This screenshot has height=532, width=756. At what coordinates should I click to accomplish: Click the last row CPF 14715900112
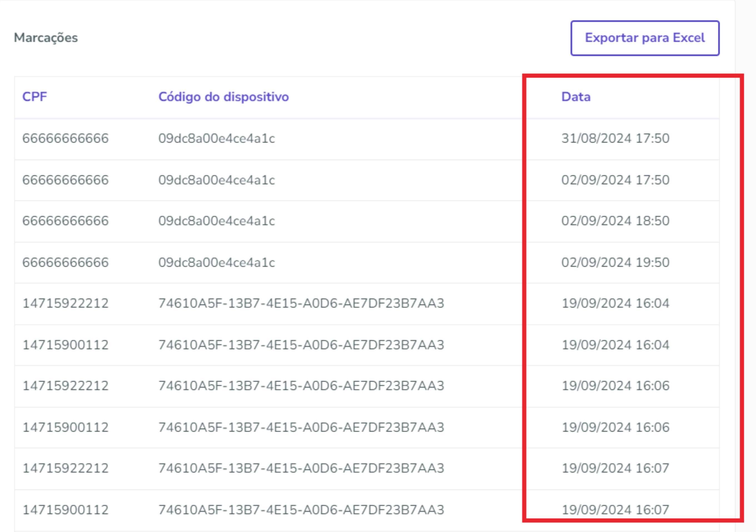click(x=65, y=510)
